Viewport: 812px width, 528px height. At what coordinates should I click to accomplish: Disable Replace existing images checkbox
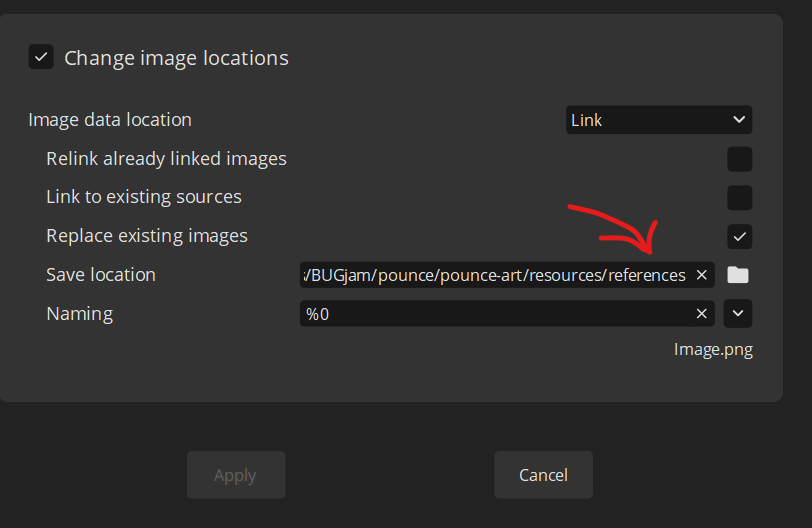pyautogui.click(x=739, y=237)
